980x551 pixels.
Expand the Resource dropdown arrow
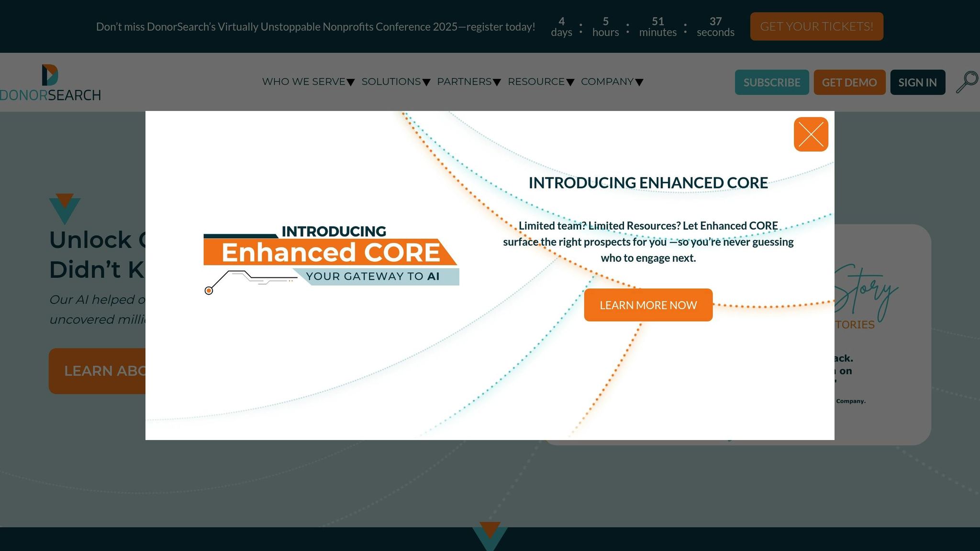coord(570,83)
